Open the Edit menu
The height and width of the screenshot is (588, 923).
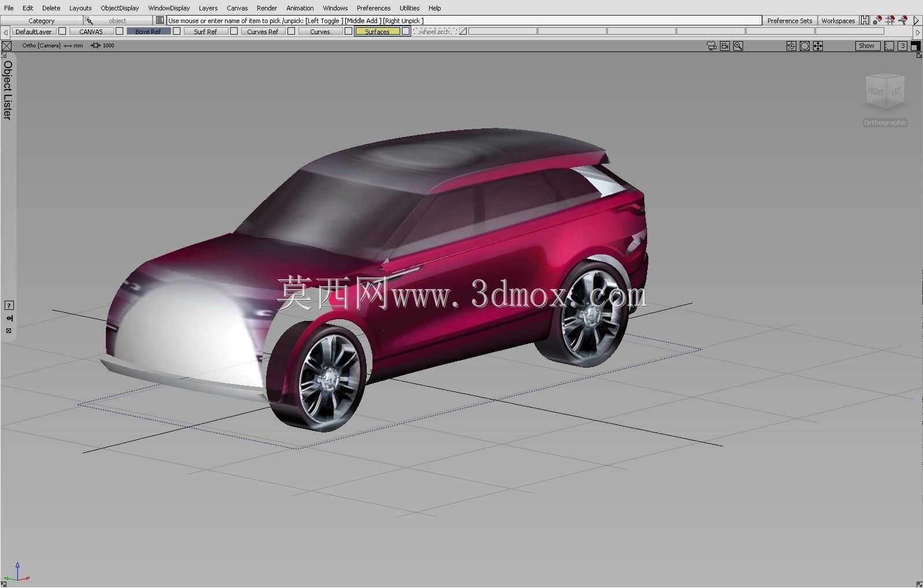pos(28,8)
